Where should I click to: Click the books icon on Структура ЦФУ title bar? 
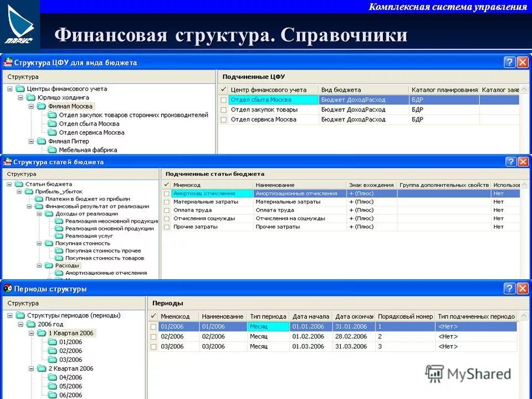(9, 62)
